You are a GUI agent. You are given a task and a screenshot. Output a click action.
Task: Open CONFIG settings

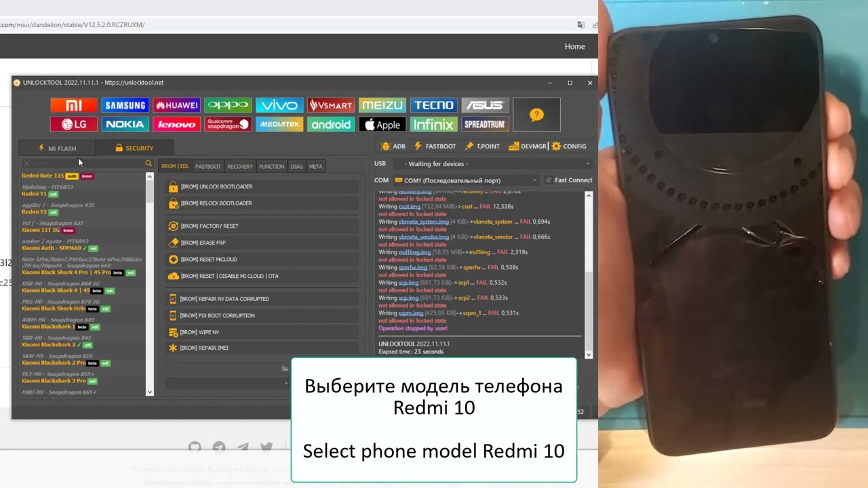(569, 146)
